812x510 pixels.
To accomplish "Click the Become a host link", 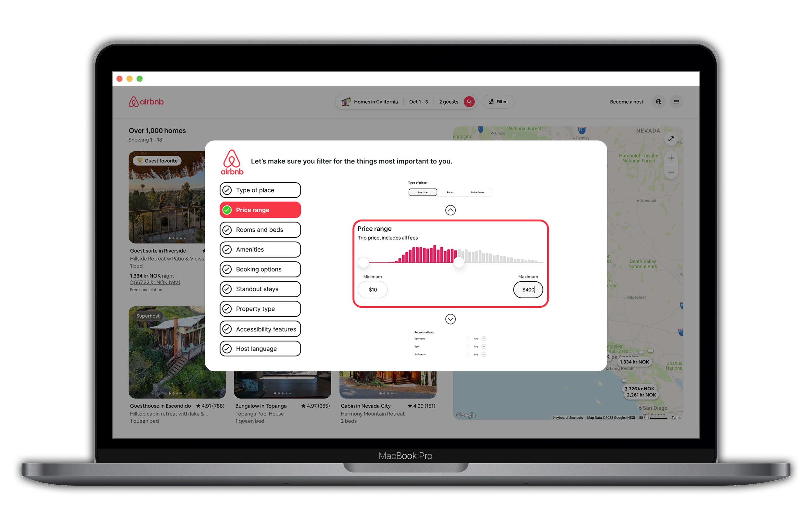I will click(x=626, y=102).
